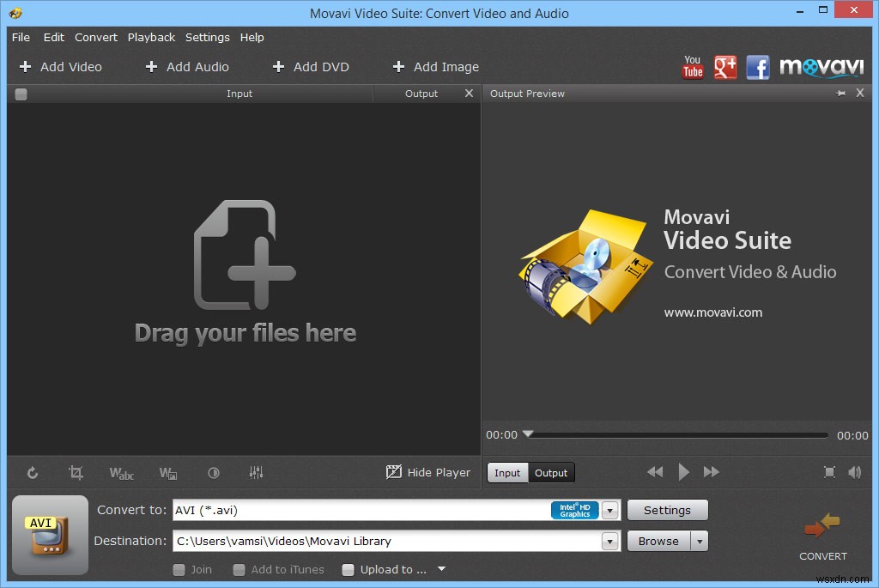Open Movavi's YouTube page icon
Screen dimensions: 879x588
(x=693, y=66)
